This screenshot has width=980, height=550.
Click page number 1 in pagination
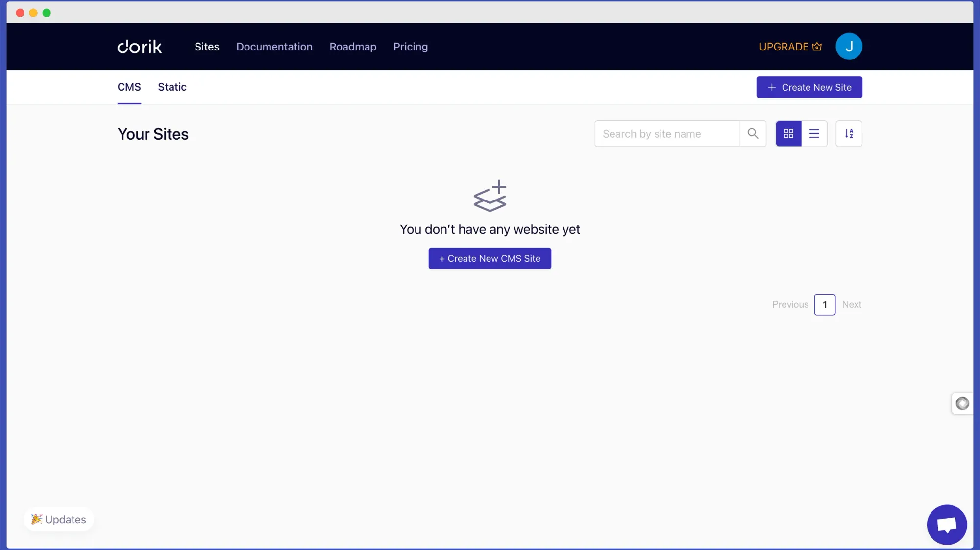tap(825, 304)
